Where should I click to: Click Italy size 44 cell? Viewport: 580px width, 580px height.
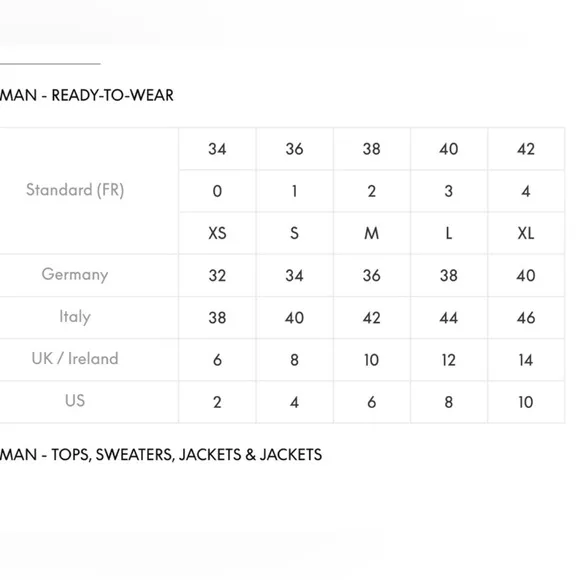click(448, 317)
